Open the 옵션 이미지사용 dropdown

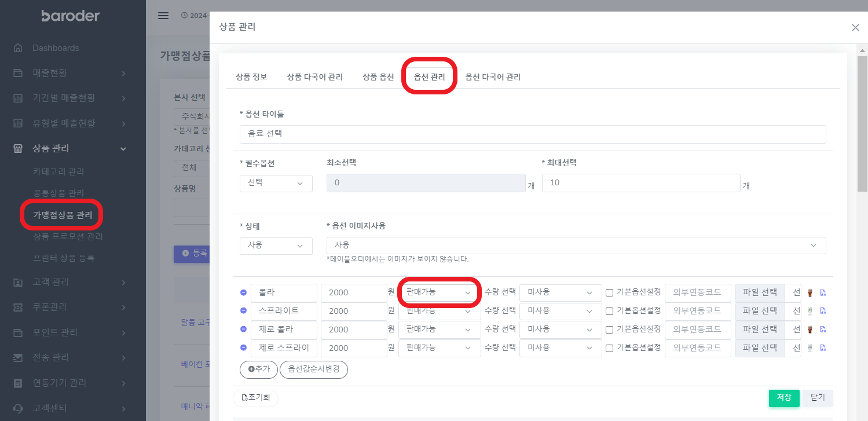click(576, 246)
